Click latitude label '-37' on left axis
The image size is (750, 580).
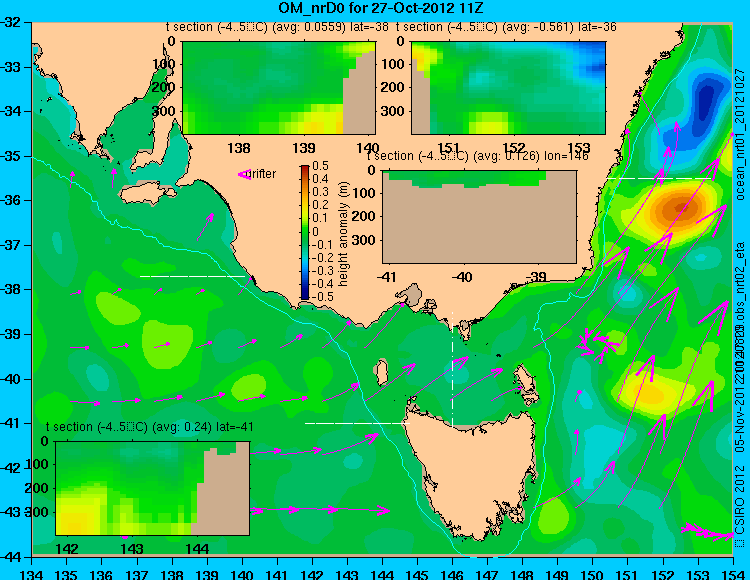click(11, 245)
